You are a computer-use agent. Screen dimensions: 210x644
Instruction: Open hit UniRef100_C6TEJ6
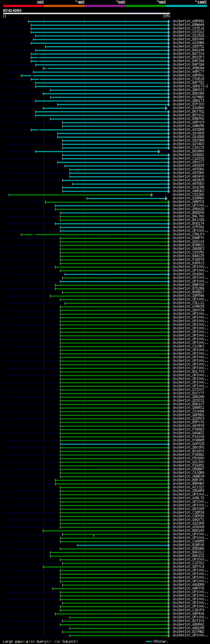pos(188,29)
